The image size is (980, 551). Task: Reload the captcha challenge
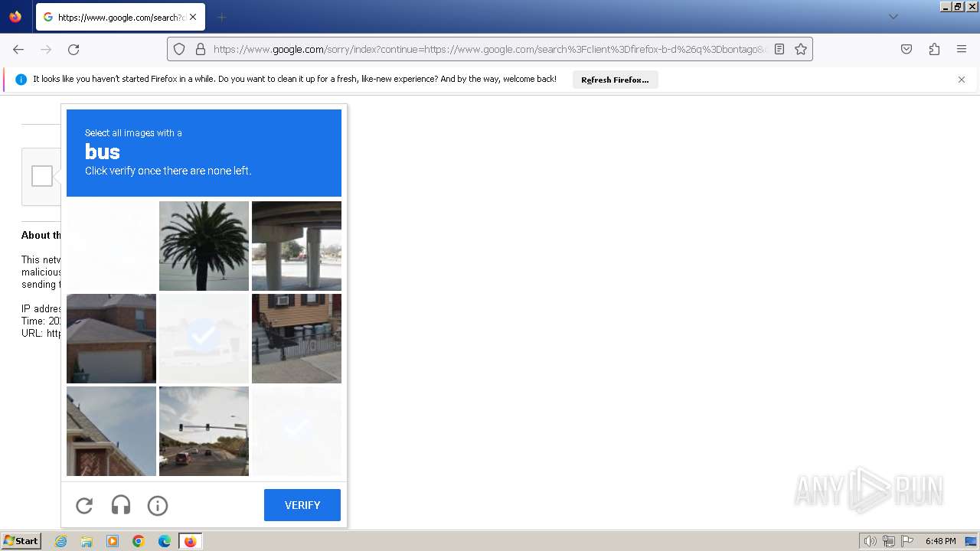84,505
